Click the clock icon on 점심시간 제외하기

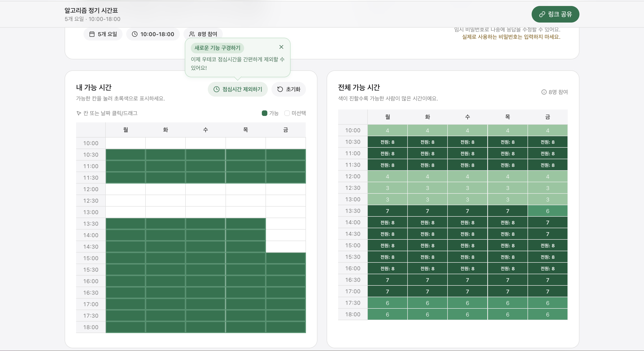click(216, 89)
